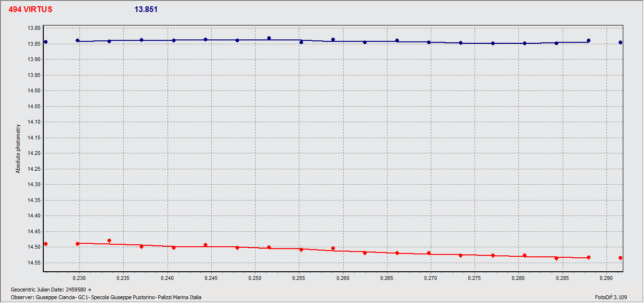The height and width of the screenshot is (303, 644).
Task: Click y-axis label '14.10'
Action: click(x=34, y=122)
